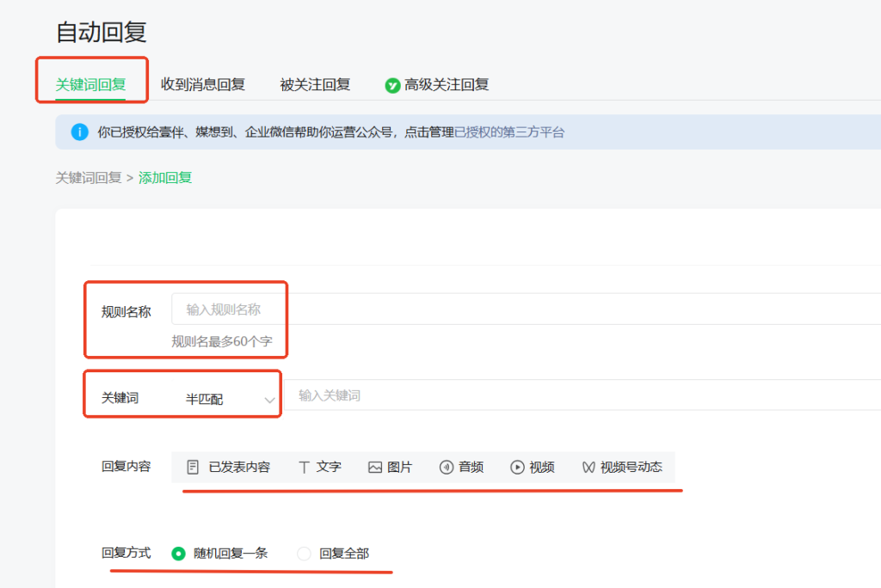The image size is (881, 588).
Task: Switch to 收到消息回复 tab
Action: (x=203, y=85)
